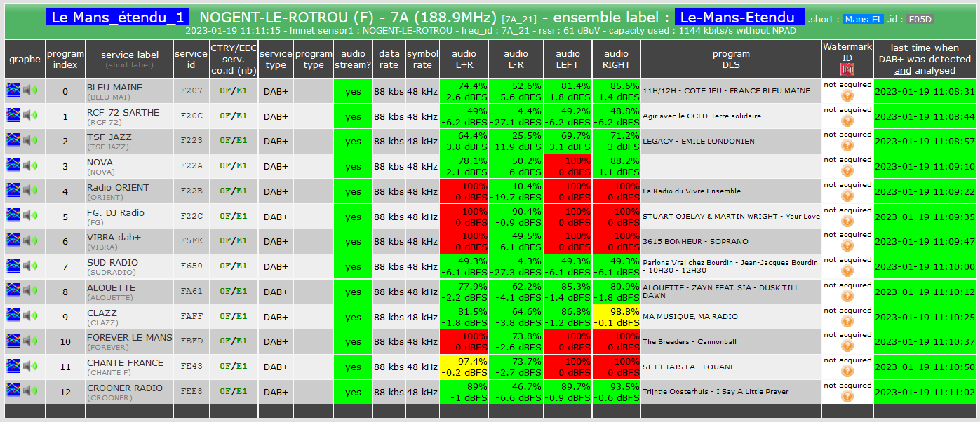Click the 'Mans-Et' short label badge
Image resolution: width=980 pixels, height=422 pixels.
point(863,20)
